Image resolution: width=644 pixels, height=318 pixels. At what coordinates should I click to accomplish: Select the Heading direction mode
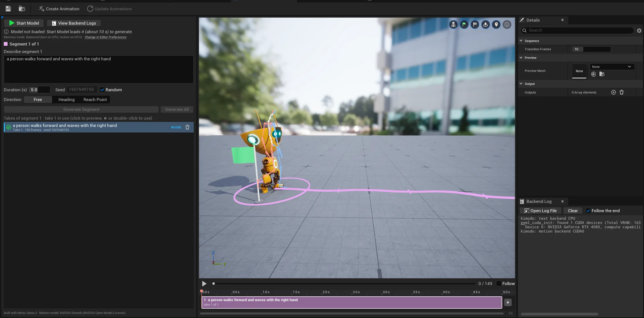pos(66,100)
